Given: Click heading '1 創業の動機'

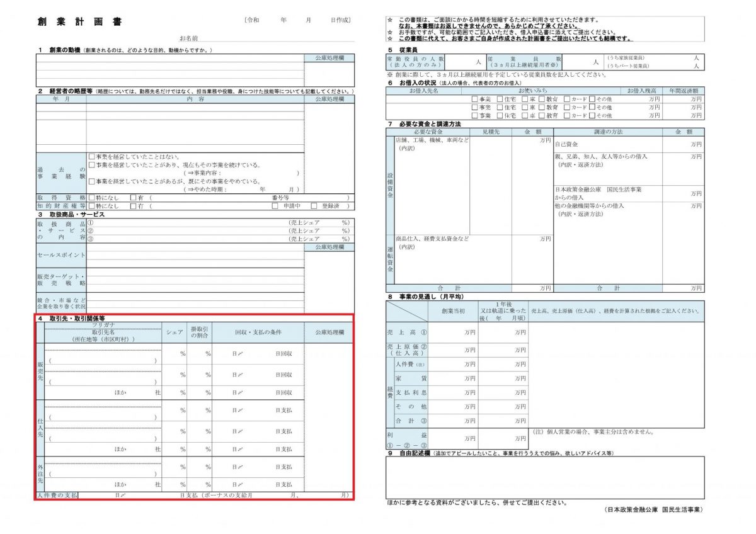Looking at the screenshot, I should click(x=59, y=50).
